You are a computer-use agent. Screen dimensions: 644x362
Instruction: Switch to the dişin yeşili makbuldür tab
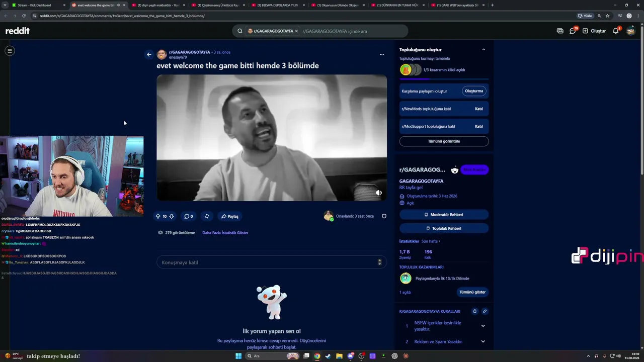click(158, 5)
